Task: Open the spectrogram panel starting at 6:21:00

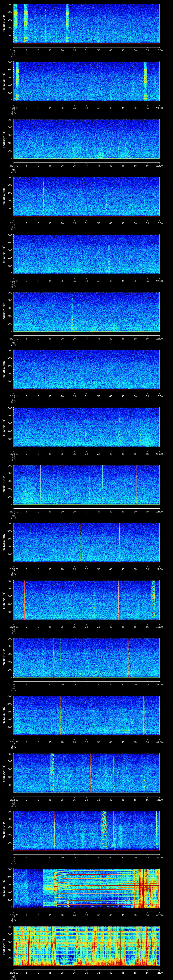Action: (x=86, y=139)
